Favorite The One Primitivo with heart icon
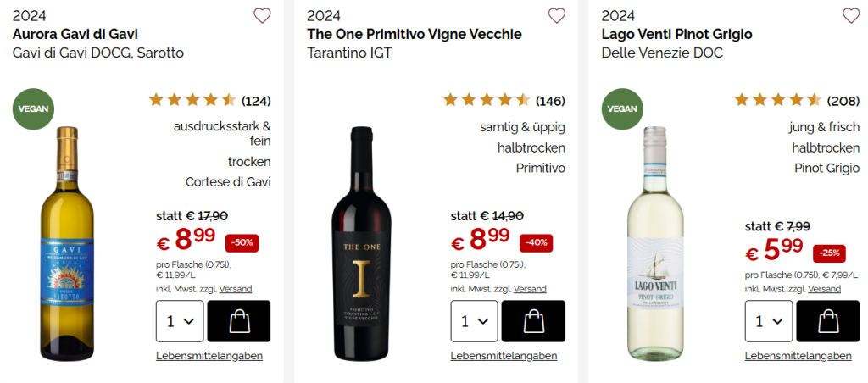This screenshot has height=383, width=868. pos(556,15)
